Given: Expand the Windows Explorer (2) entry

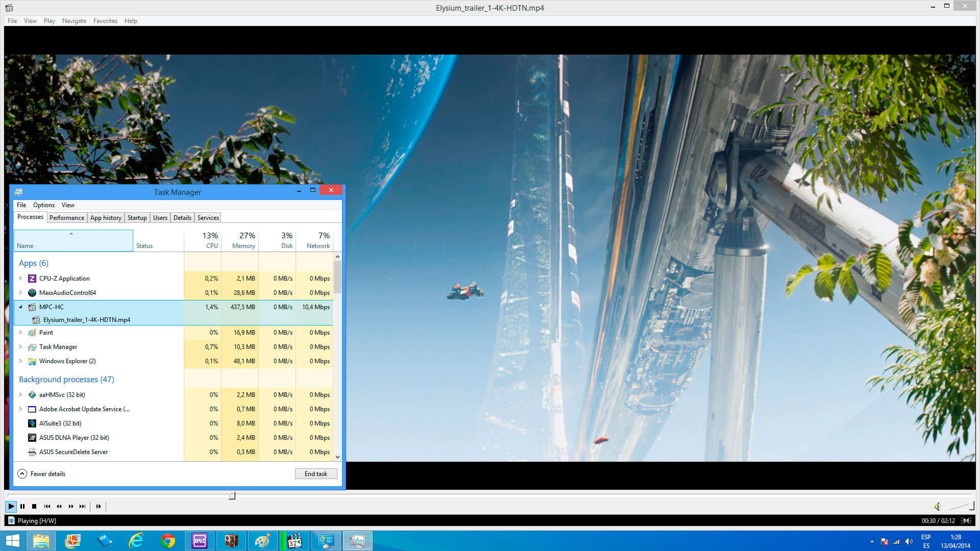Looking at the screenshot, I should point(20,361).
